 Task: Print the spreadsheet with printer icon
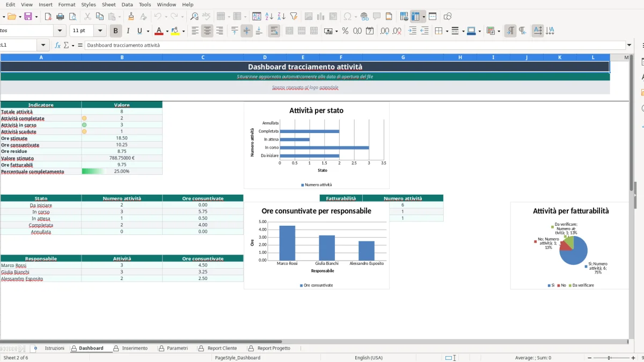coord(60,17)
